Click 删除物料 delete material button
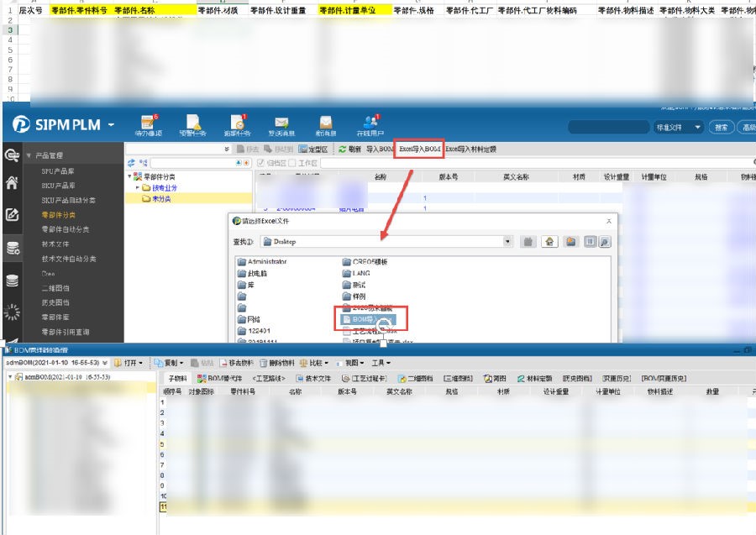Image resolution: width=756 pixels, height=535 pixels. (276, 363)
